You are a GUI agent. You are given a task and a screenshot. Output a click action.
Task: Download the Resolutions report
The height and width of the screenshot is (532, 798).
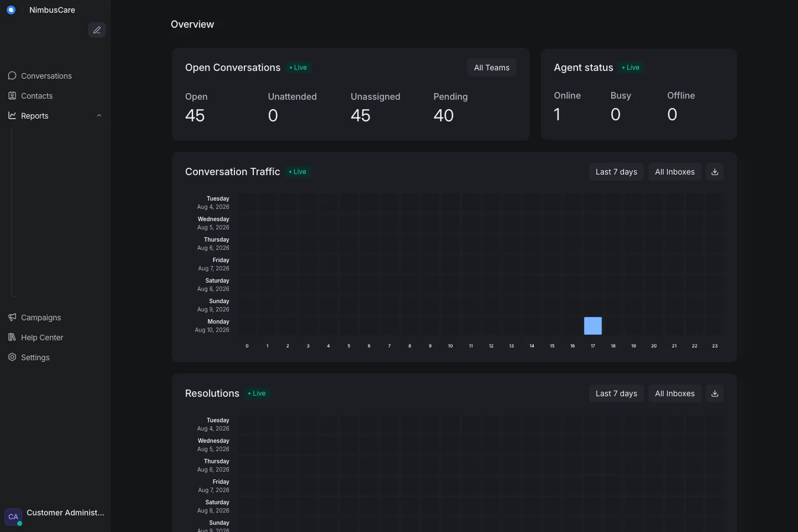(715, 393)
